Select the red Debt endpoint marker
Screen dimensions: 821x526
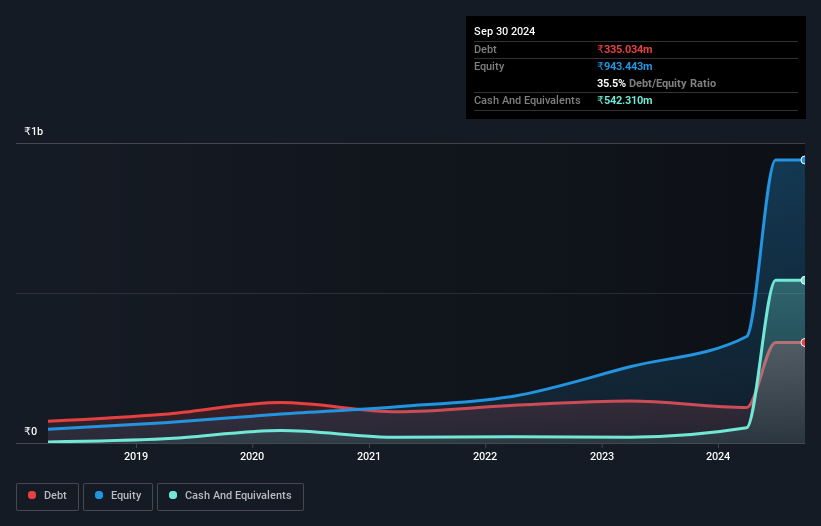point(804,342)
